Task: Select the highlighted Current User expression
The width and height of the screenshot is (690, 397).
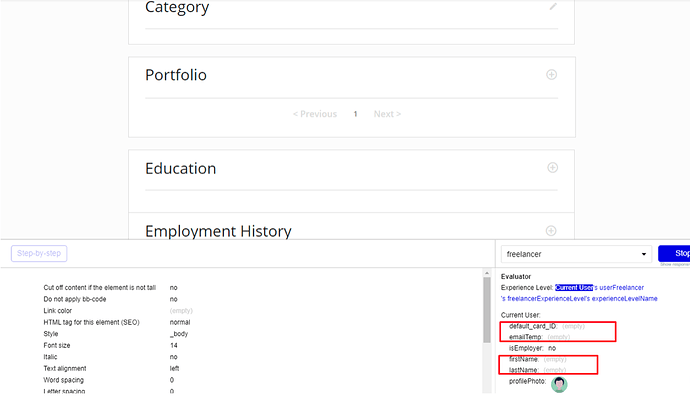Action: click(x=574, y=287)
